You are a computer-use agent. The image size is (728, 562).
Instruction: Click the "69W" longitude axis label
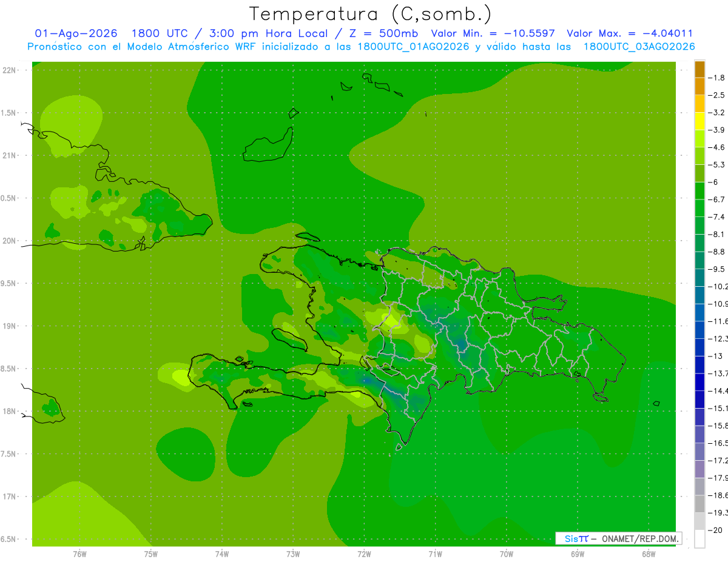tap(578, 554)
